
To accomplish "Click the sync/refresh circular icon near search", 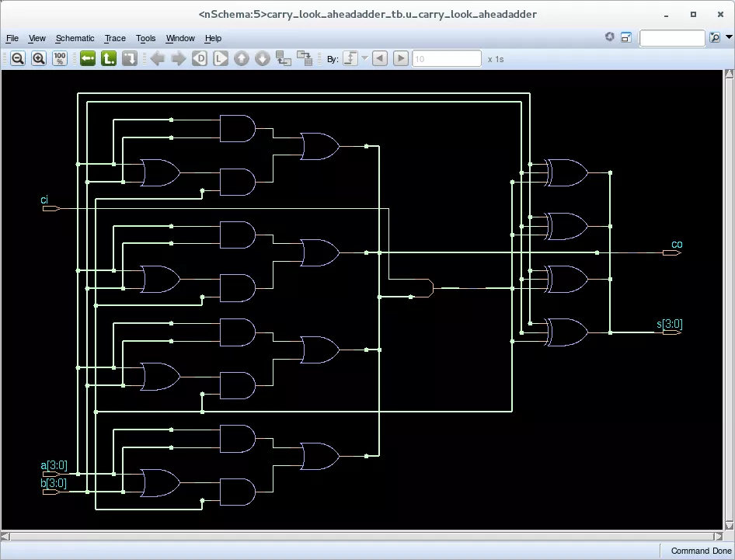I will [610, 37].
